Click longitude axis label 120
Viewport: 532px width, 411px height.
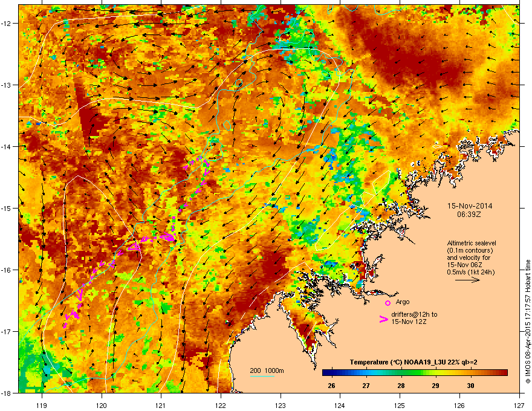tap(102, 405)
